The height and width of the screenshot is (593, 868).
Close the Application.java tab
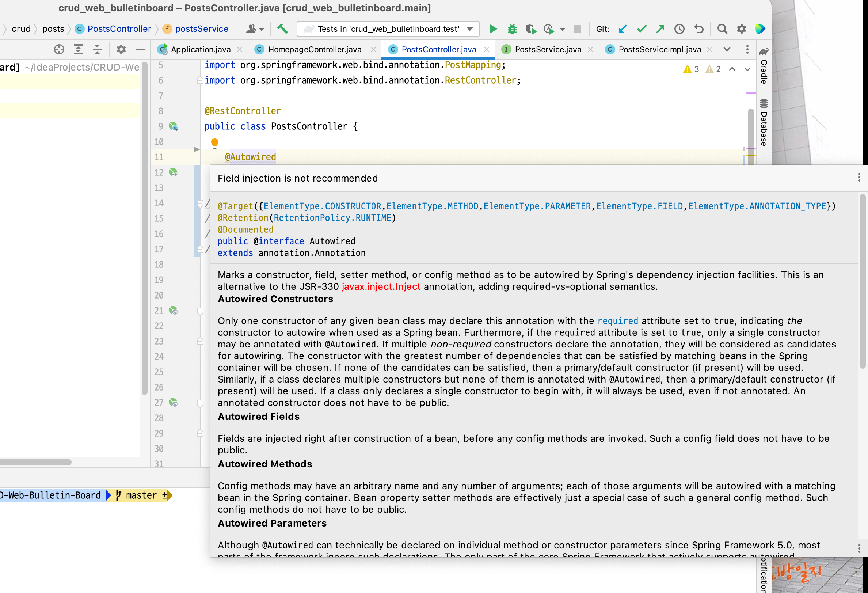click(x=240, y=49)
